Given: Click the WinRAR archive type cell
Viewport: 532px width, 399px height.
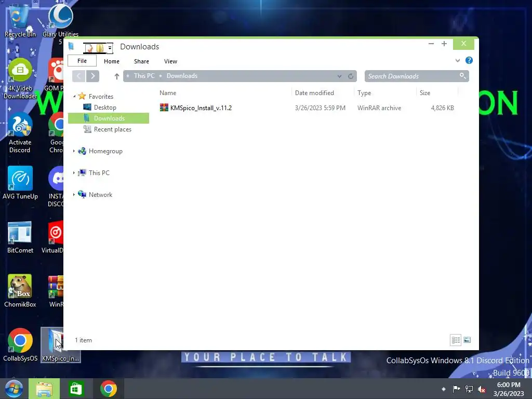Looking at the screenshot, I should pyautogui.click(x=379, y=108).
